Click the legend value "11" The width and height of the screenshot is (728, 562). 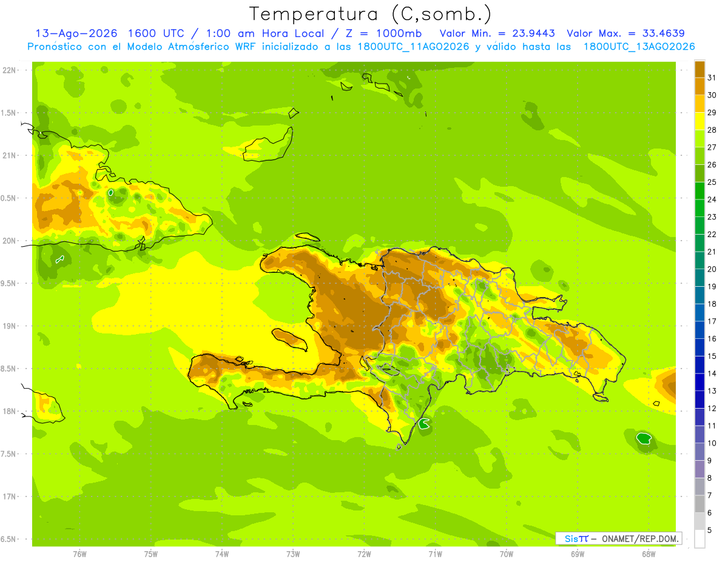[712, 426]
